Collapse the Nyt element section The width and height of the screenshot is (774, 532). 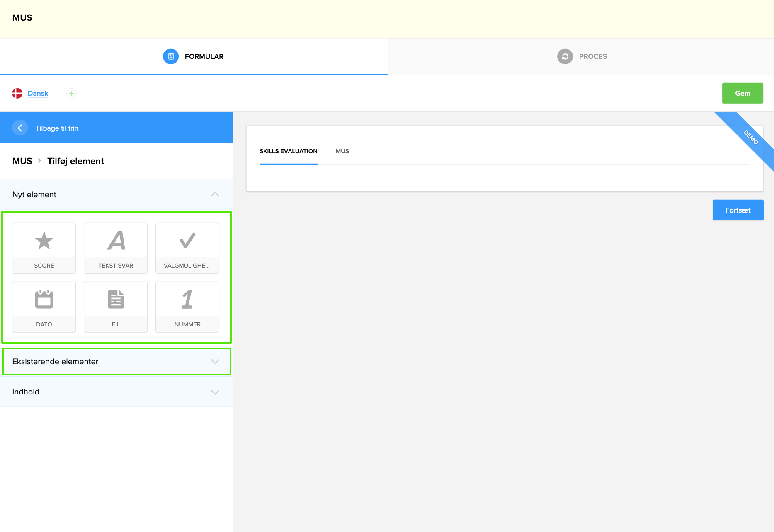[x=215, y=194]
